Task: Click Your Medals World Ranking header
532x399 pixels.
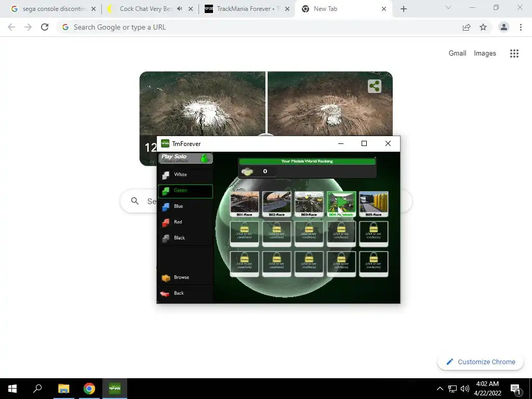Action: [x=307, y=161]
